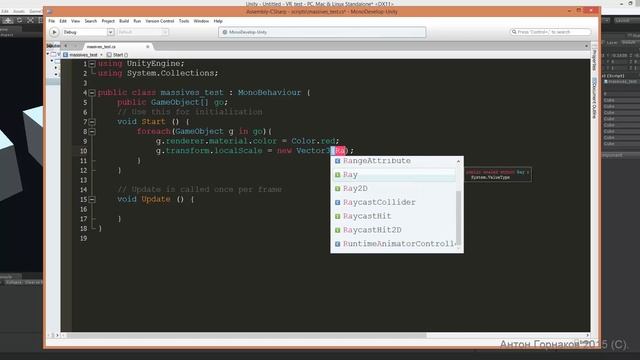Collapse the class fold on line 4
The width and height of the screenshot is (640, 360).
(92, 93)
